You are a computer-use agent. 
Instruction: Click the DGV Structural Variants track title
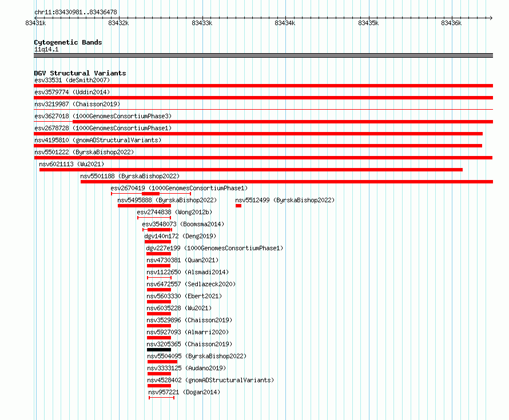pyautogui.click(x=80, y=73)
